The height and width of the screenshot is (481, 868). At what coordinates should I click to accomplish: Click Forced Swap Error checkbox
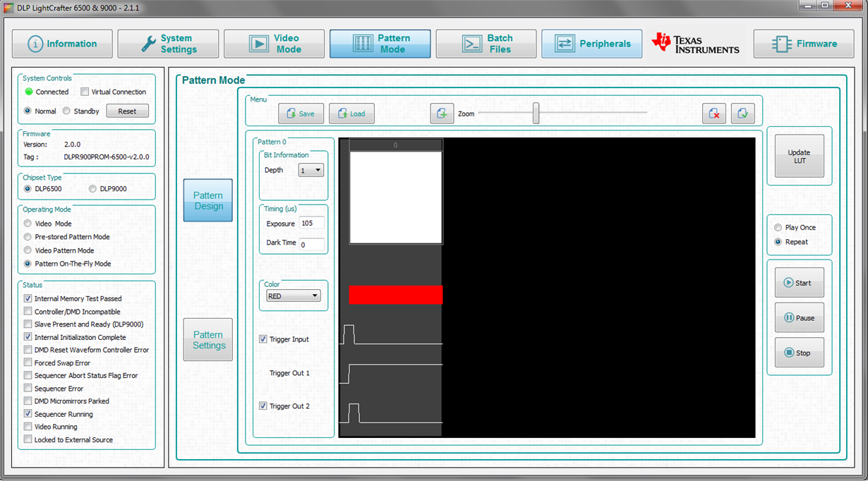(28, 363)
